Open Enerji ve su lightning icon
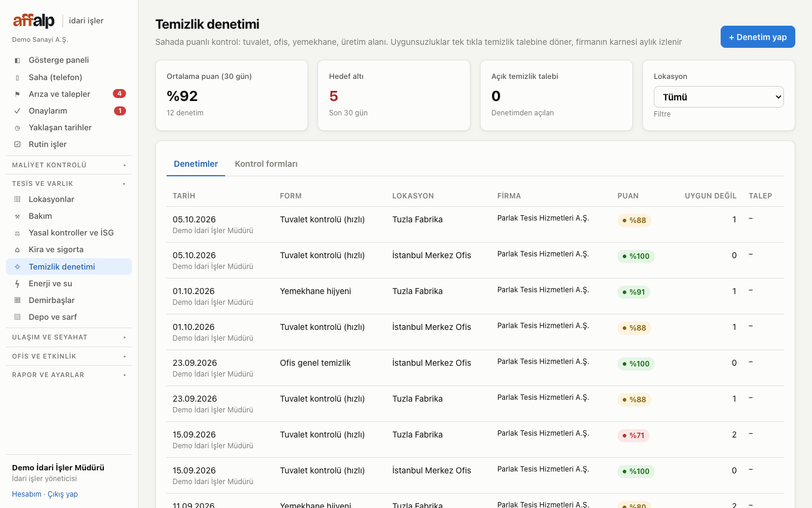This screenshot has height=508, width=812. tap(17, 283)
